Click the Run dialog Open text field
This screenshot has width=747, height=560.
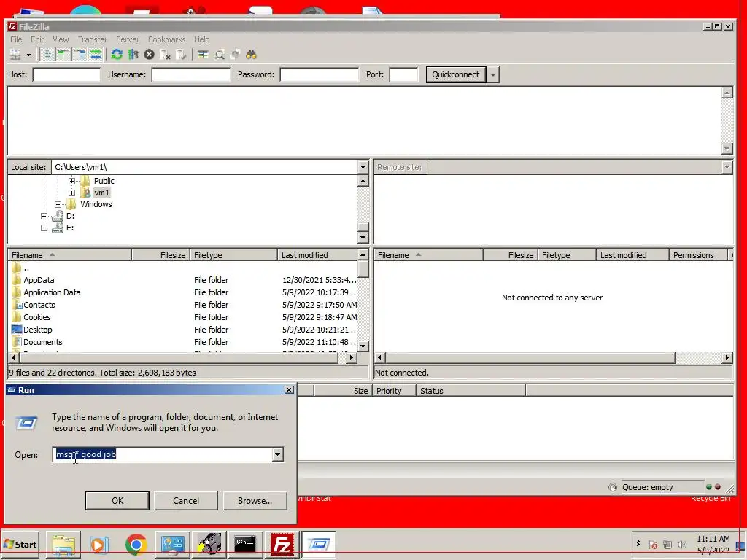point(162,455)
